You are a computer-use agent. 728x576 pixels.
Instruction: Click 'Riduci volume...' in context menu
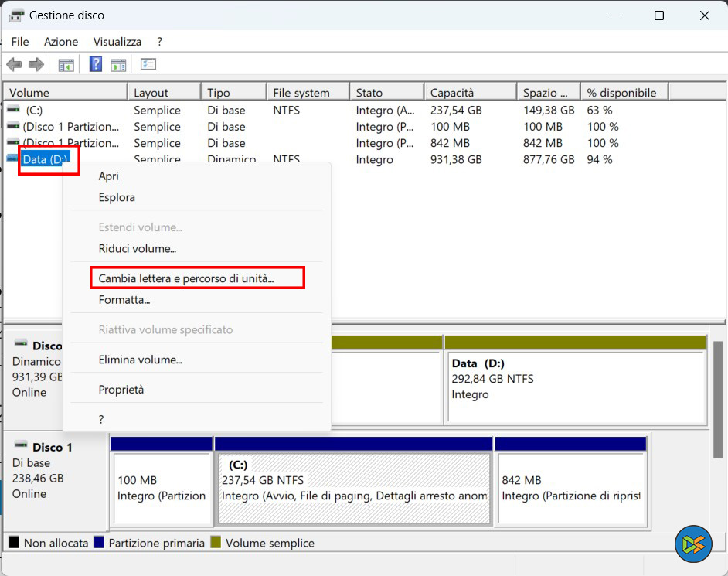click(138, 249)
